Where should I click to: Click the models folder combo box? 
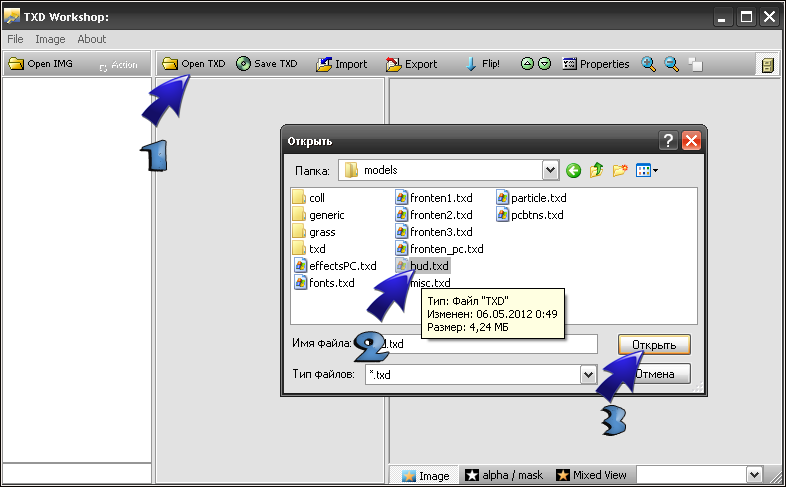tap(448, 170)
